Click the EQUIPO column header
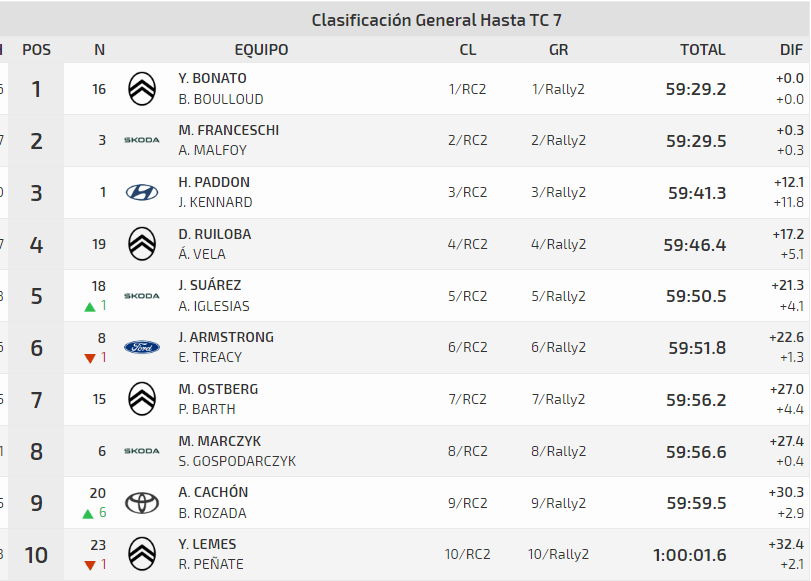This screenshot has width=811, height=581. point(261,50)
